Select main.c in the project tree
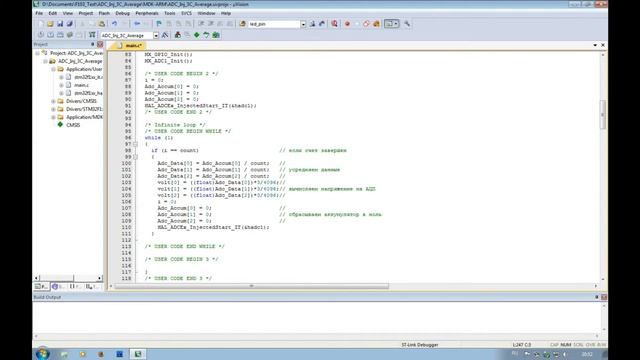640x360 pixels. pyautogui.click(x=81, y=85)
